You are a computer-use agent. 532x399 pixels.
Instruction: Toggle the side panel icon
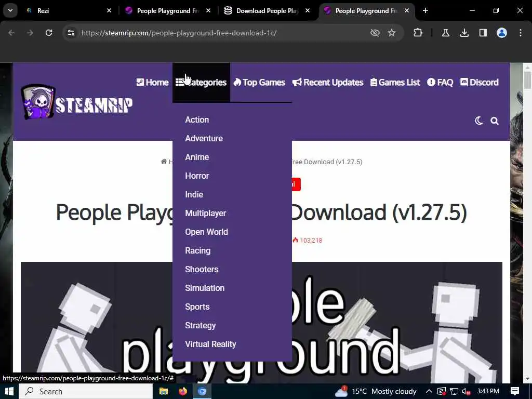(x=483, y=33)
